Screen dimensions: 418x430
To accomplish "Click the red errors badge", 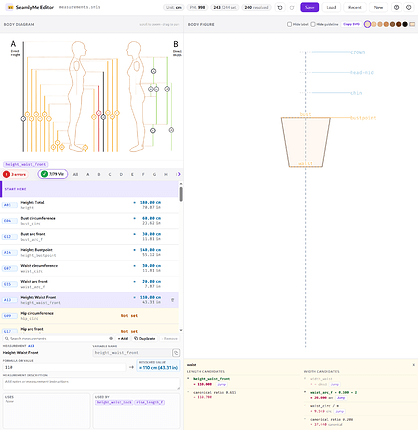I will (x=15, y=174).
